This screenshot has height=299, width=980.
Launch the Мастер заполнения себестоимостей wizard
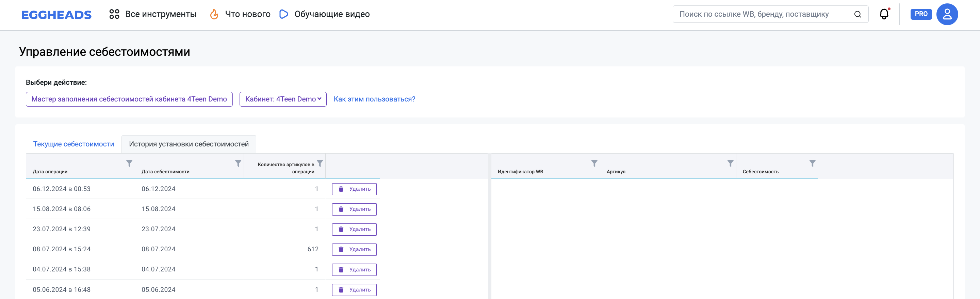pos(129,99)
